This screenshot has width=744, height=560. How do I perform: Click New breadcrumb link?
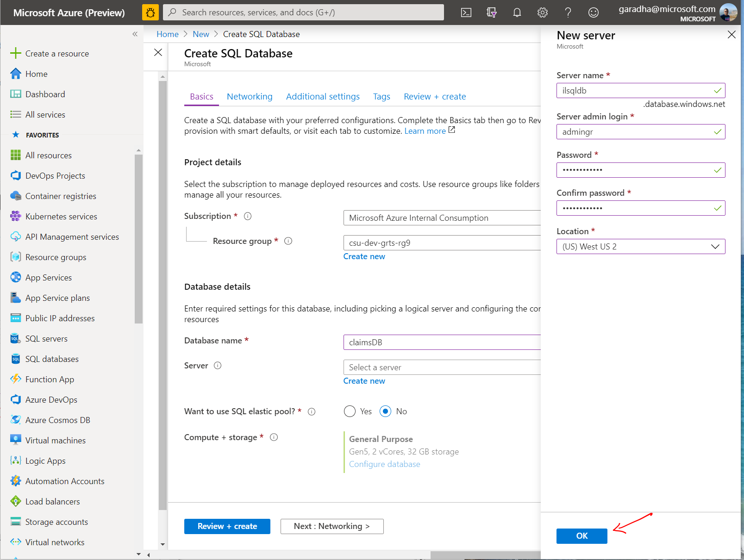pos(201,34)
